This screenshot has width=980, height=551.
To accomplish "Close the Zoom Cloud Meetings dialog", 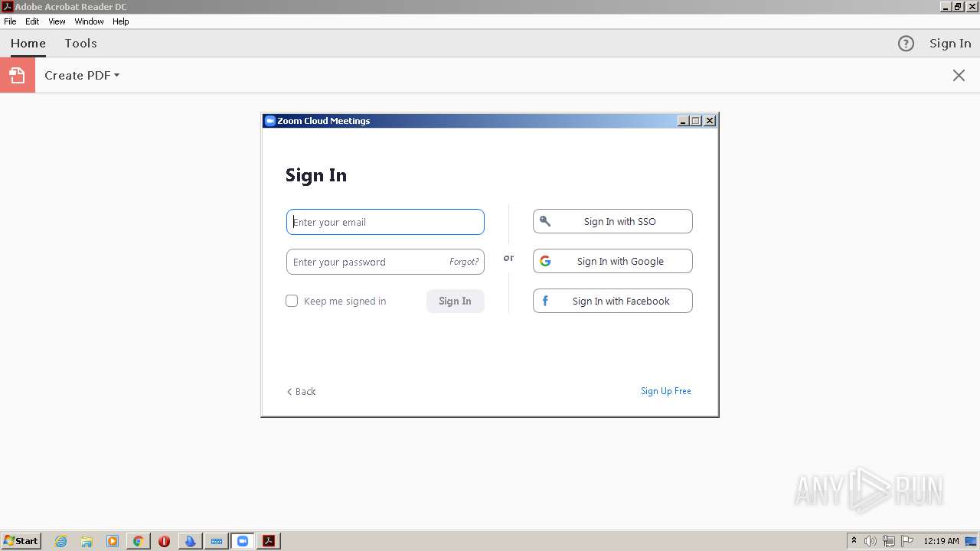I will (x=710, y=121).
